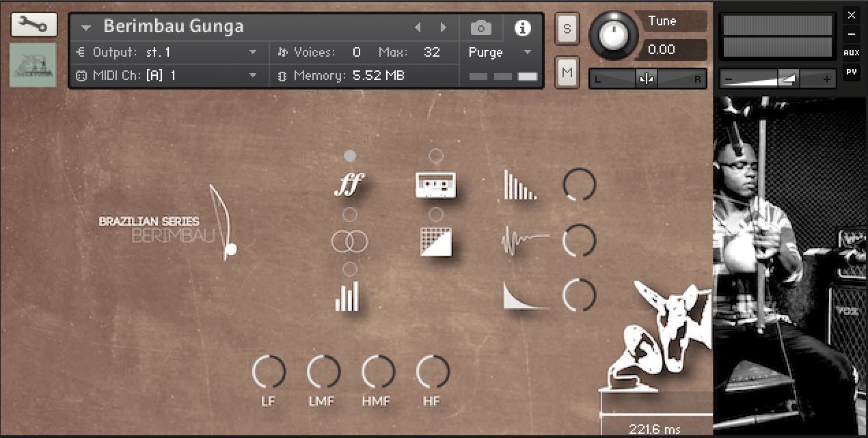Click the minus end of the volume slider
868x438 pixels.
pyautogui.click(x=729, y=80)
